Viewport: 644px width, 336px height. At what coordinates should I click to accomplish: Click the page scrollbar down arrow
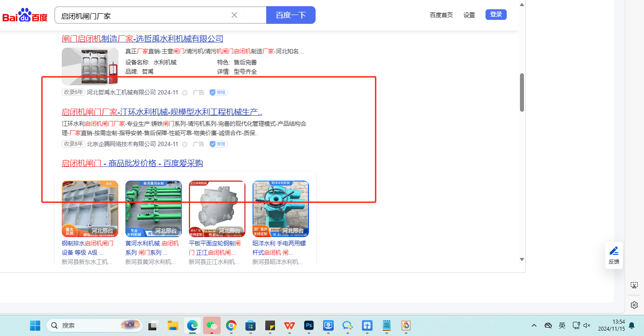pos(522,259)
